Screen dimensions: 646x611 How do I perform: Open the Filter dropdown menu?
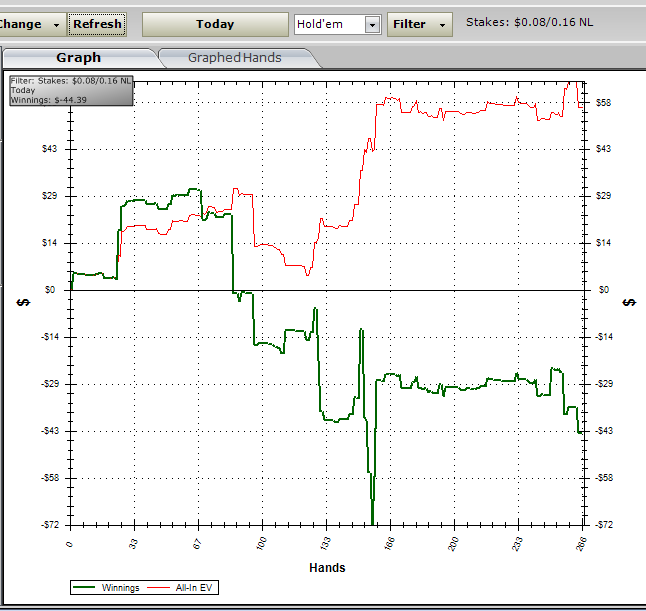tap(419, 24)
